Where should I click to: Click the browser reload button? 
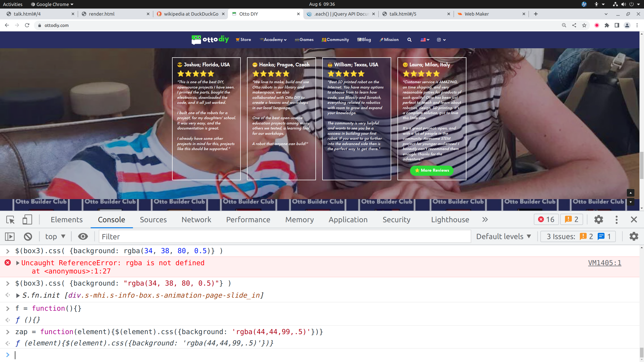point(27,25)
